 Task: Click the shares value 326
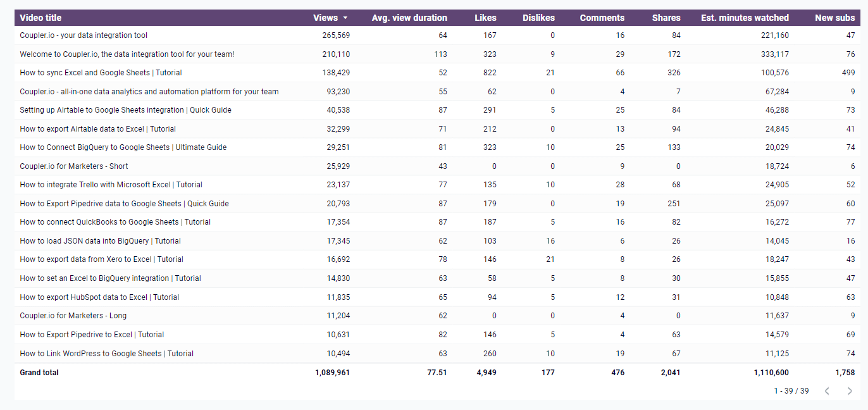674,73
